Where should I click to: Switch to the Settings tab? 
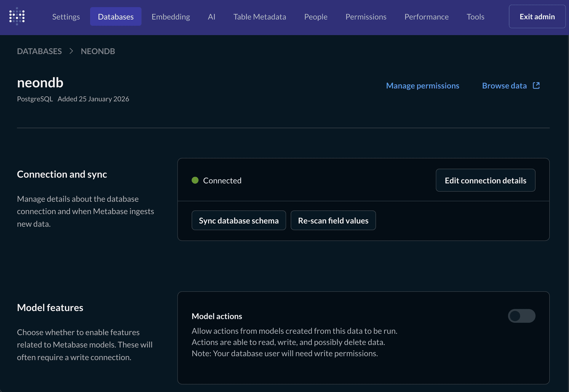pyautogui.click(x=66, y=17)
